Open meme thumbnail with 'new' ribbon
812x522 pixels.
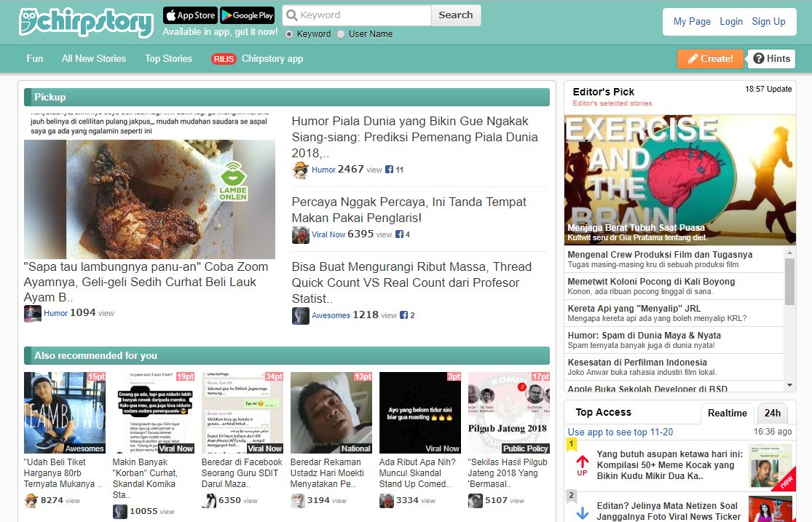pos(770,467)
